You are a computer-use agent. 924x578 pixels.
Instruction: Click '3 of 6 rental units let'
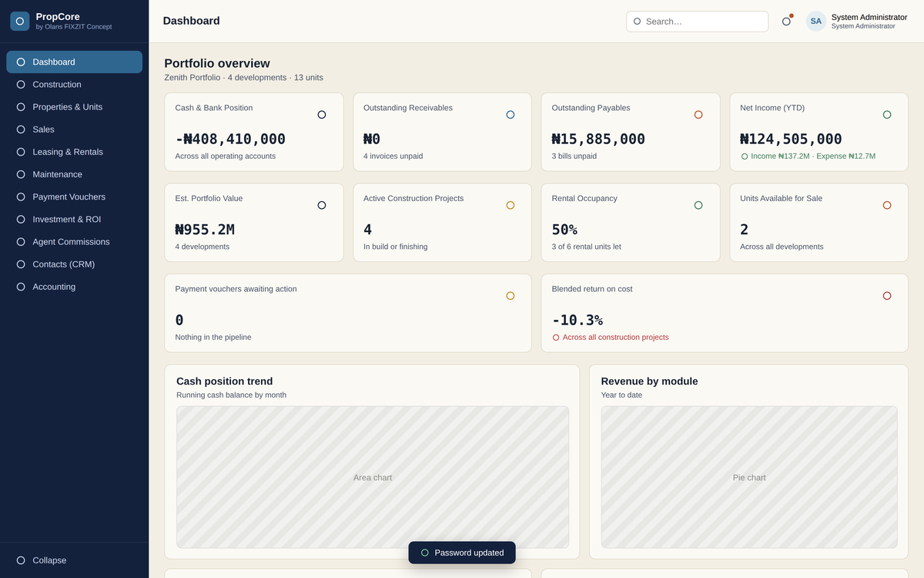coord(587,247)
